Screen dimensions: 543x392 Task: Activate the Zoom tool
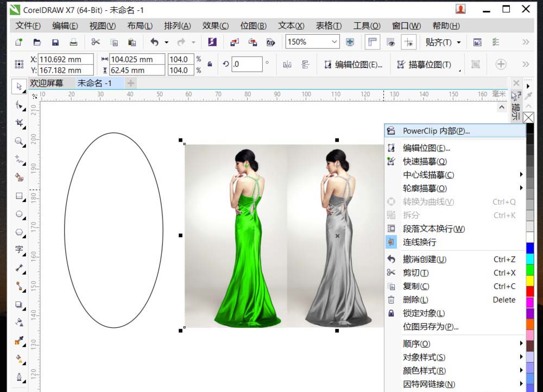click(x=18, y=140)
